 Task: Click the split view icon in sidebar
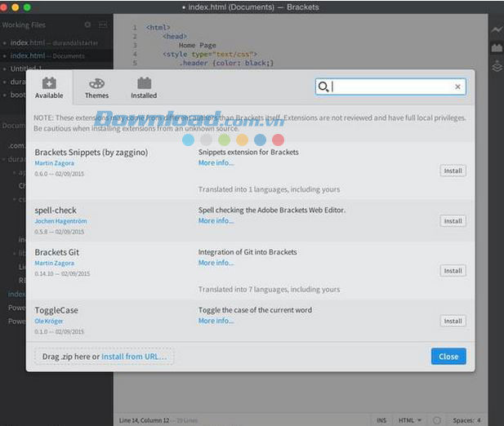pyautogui.click(x=102, y=25)
